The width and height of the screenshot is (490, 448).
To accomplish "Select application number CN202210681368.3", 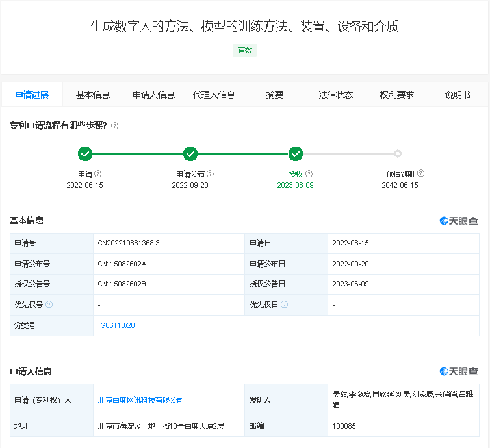I will point(129,243).
